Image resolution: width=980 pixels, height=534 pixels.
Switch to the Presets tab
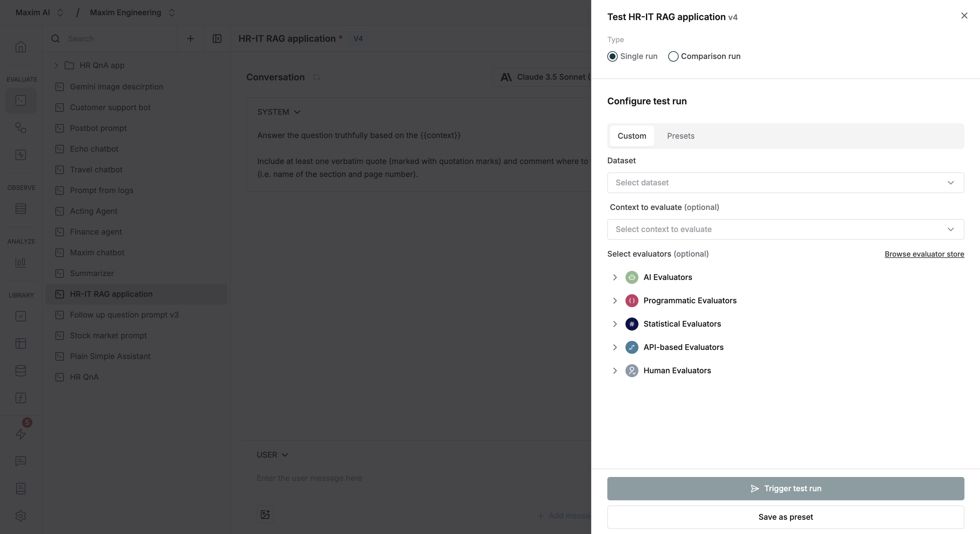point(681,136)
